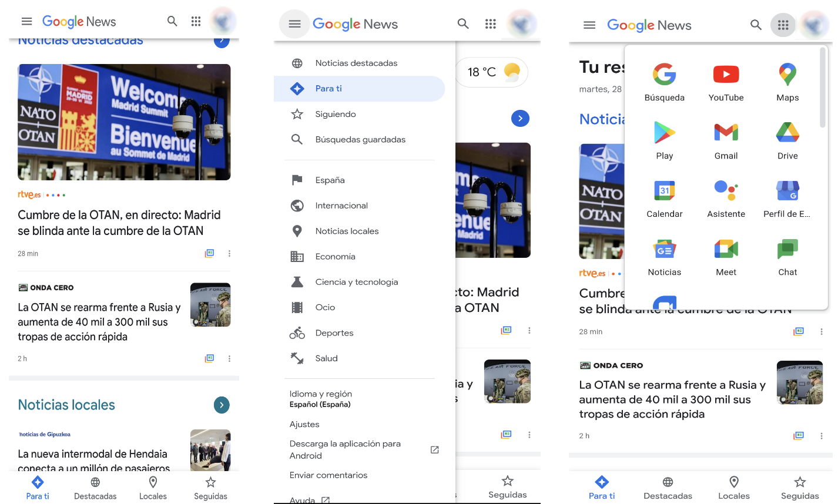Open three-dot options for the 28 min article, left screen
Viewport: 838px width, 504px height.
click(x=229, y=253)
